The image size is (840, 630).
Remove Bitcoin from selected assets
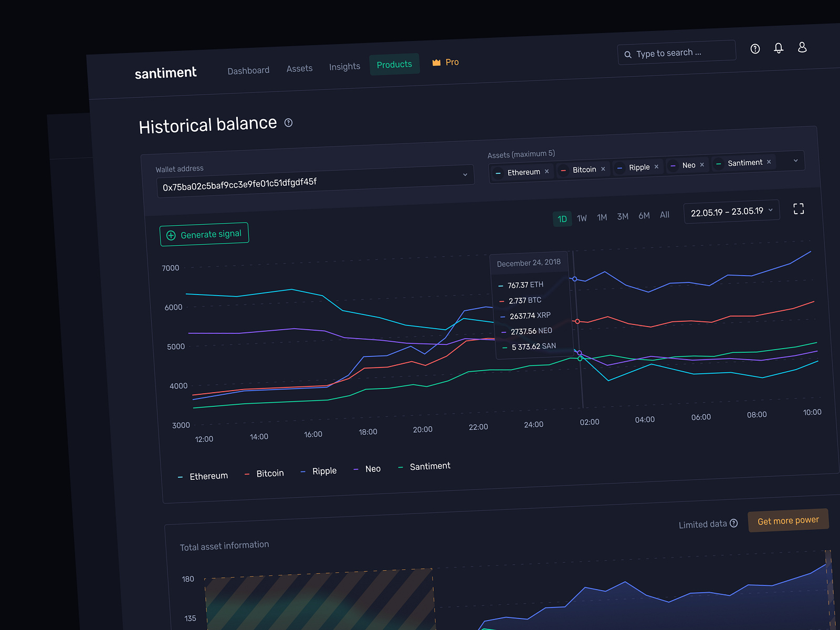tap(603, 169)
